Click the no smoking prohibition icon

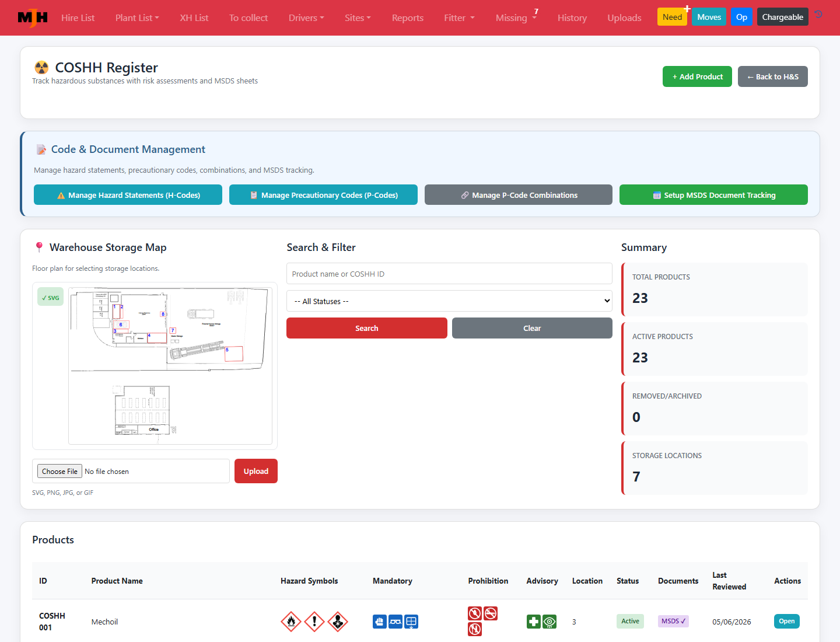point(491,613)
